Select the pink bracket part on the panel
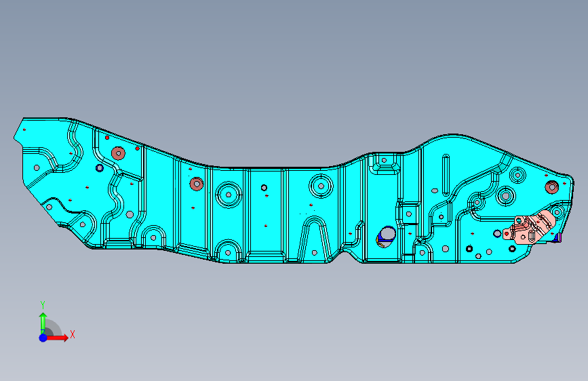Screen dimensions: 588x381 click(530, 227)
